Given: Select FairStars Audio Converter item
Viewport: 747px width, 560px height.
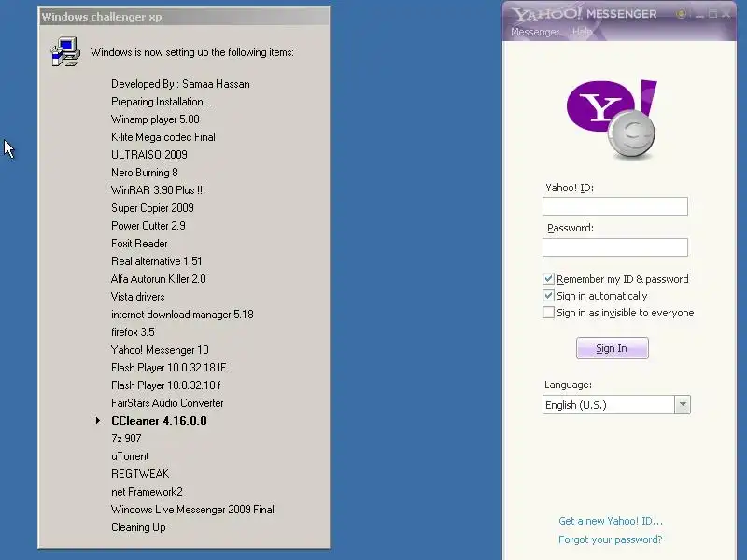Looking at the screenshot, I should tap(167, 403).
